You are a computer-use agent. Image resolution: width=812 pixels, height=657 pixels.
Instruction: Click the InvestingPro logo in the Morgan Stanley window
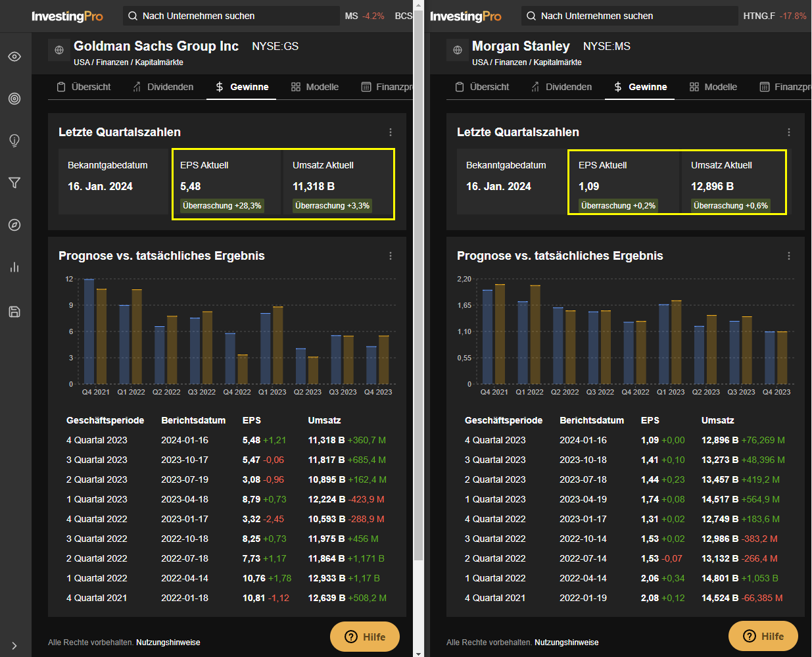[x=466, y=16]
